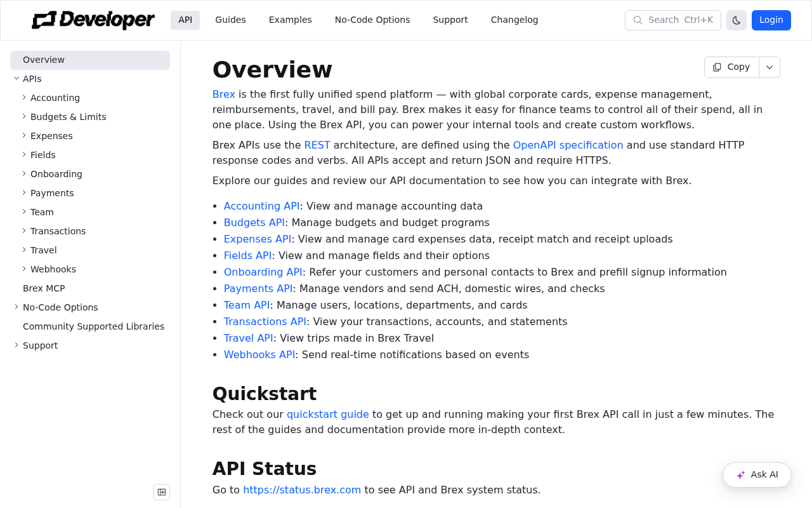Screen dimensions: 812x508
Task: Click the search magnifier icon
Action: tap(638, 20)
